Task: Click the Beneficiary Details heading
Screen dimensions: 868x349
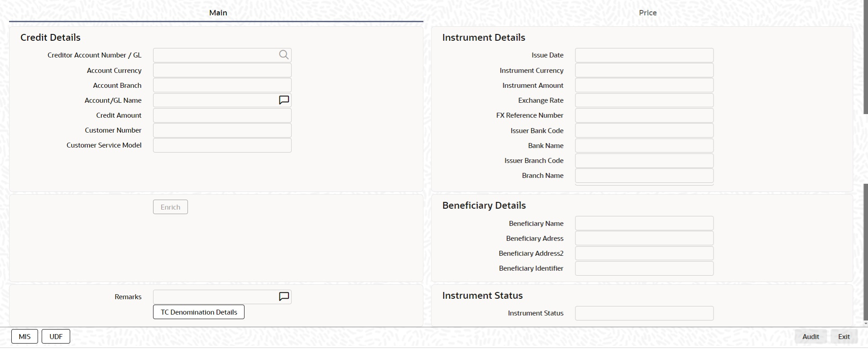Action: tap(484, 206)
